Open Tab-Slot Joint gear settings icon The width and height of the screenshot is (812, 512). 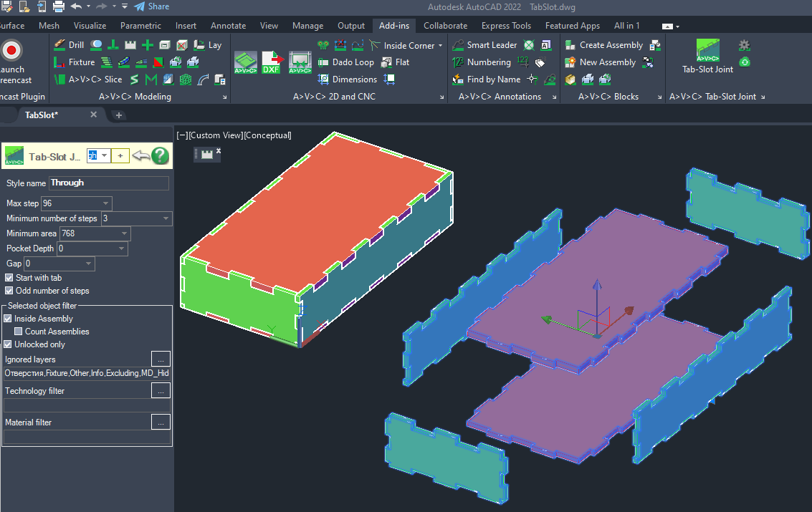[745, 45]
